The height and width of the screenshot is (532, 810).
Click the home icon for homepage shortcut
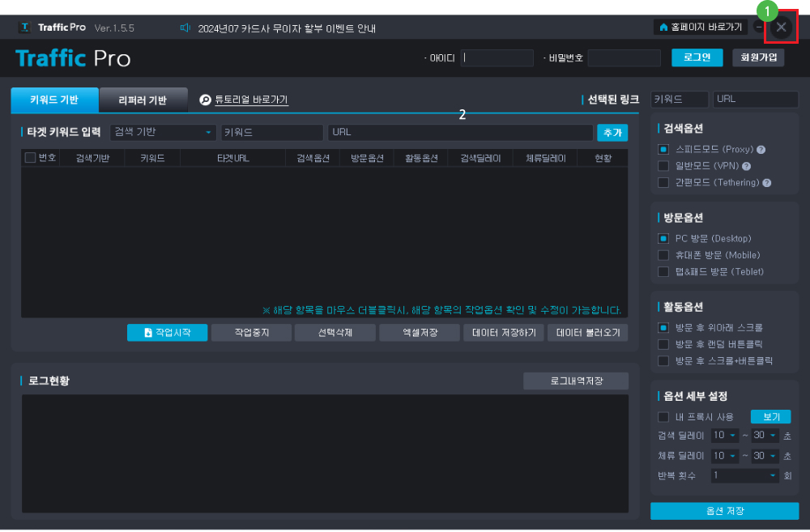point(663,28)
